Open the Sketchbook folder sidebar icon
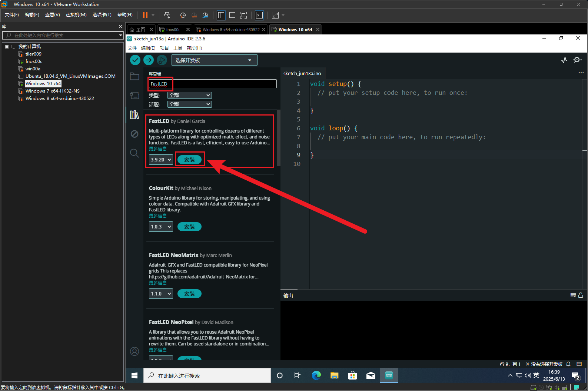The width and height of the screenshot is (588, 391). (134, 76)
